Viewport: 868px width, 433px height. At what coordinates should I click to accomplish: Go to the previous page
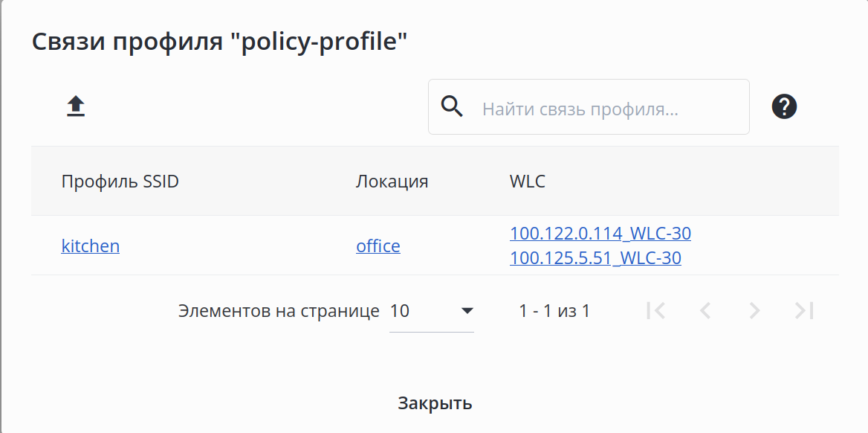(705, 311)
